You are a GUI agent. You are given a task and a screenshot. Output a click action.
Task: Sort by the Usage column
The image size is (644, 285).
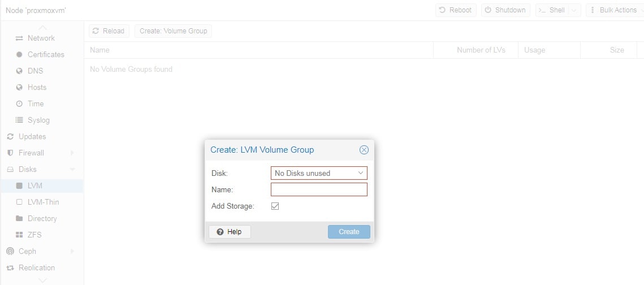pos(549,50)
